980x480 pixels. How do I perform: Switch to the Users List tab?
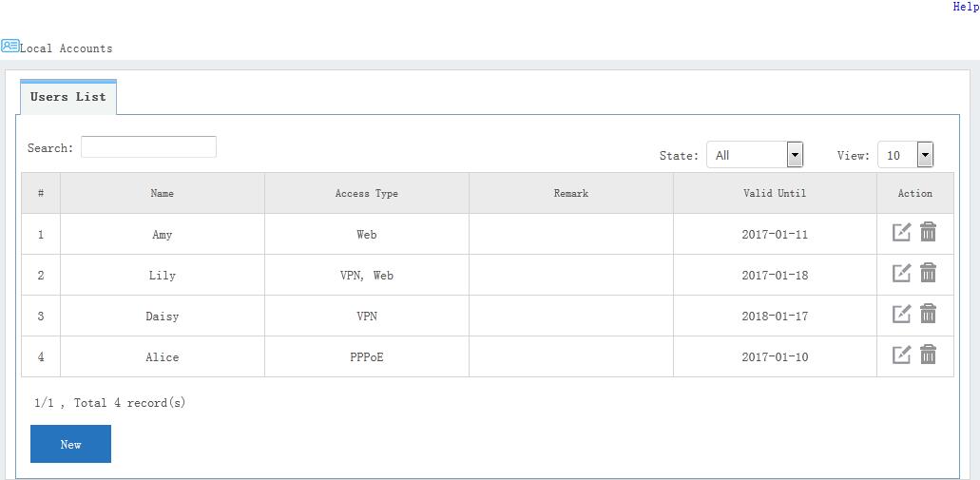[x=68, y=97]
